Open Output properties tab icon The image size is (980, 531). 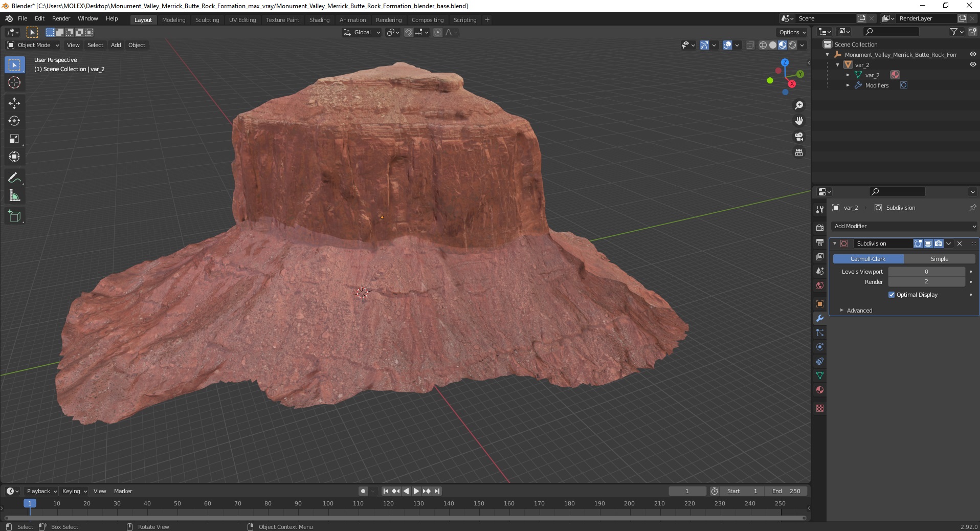coord(820,242)
